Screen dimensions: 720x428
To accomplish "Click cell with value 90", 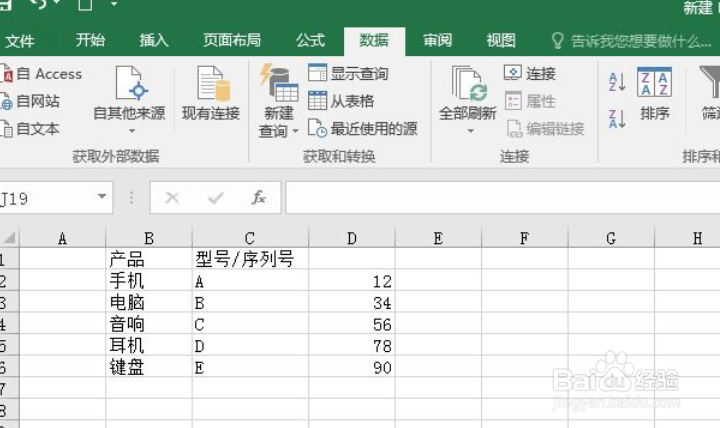I will coord(352,367).
